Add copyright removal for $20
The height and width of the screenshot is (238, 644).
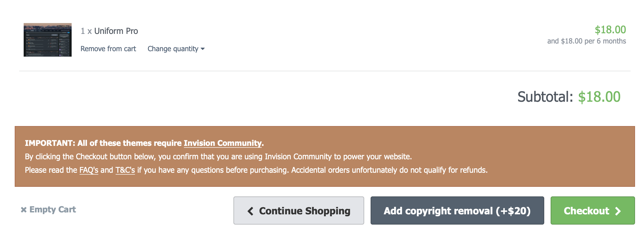(457, 210)
